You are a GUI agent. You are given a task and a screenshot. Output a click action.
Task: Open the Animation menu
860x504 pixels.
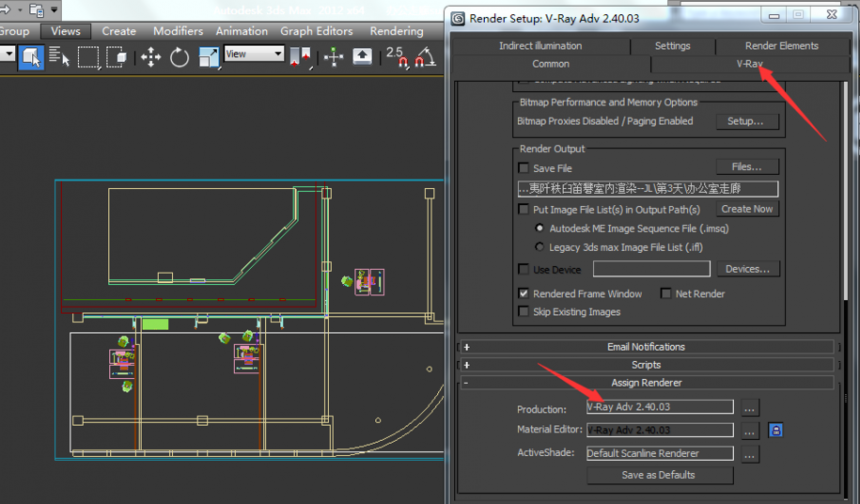point(242,31)
